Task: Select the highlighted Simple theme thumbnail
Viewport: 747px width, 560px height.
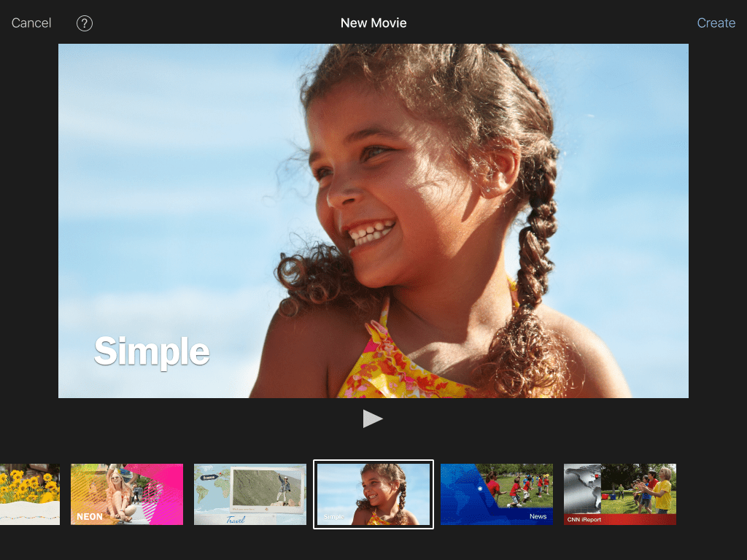Action: (x=373, y=494)
